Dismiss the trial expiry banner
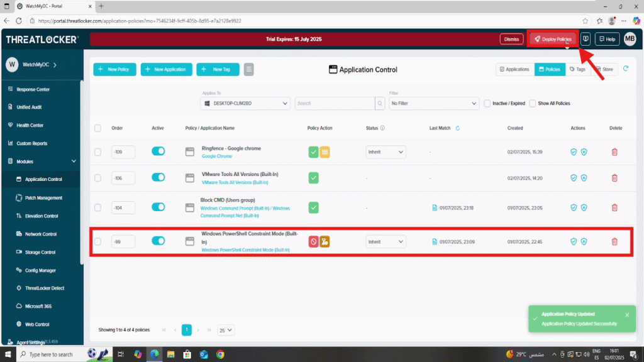Image resolution: width=644 pixels, height=362 pixels. (x=511, y=39)
